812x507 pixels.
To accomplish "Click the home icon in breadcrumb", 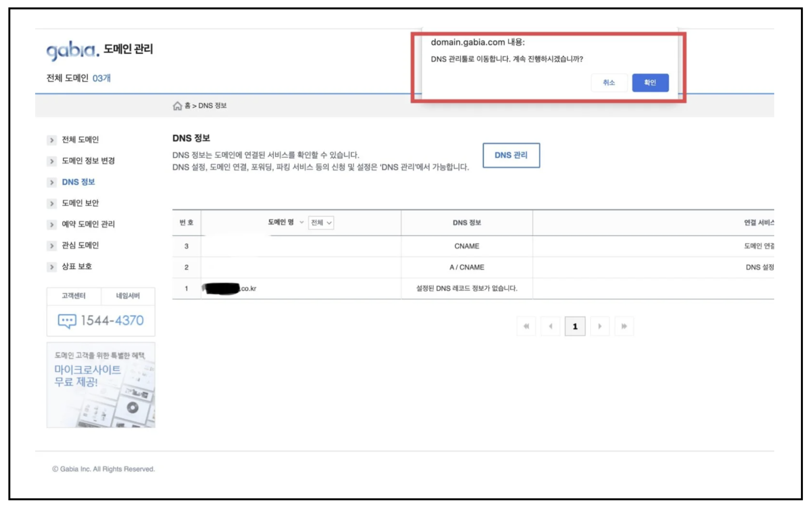I will pyautogui.click(x=177, y=106).
